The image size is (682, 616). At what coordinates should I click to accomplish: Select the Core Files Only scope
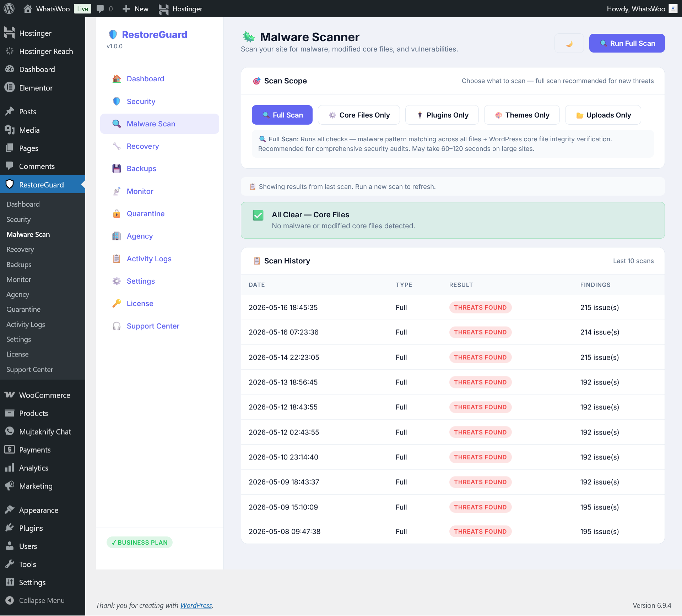pos(359,115)
